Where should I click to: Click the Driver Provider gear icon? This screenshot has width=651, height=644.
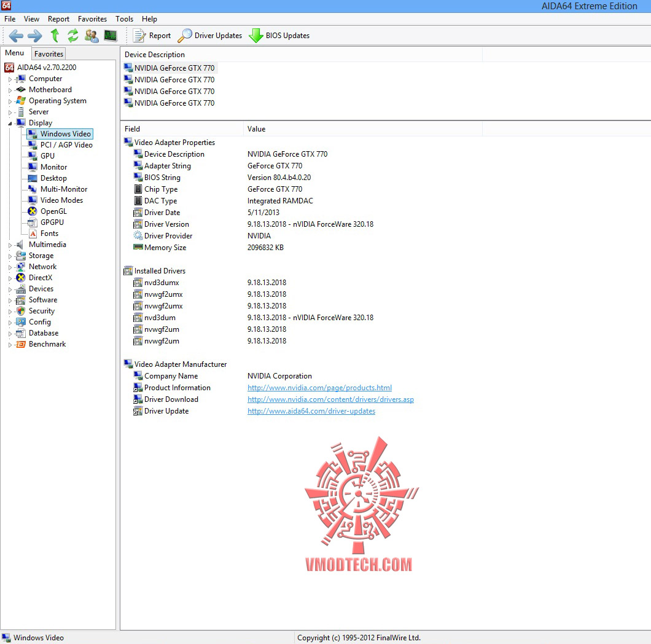(x=138, y=235)
